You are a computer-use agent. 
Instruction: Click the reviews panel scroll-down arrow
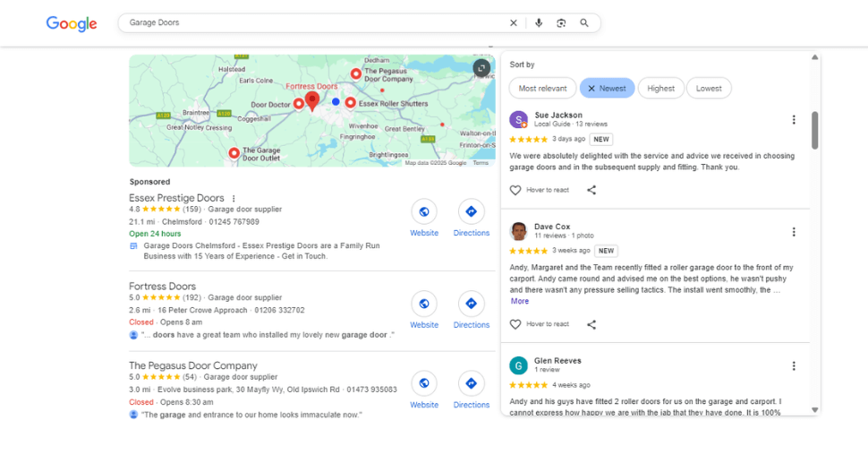point(814,410)
